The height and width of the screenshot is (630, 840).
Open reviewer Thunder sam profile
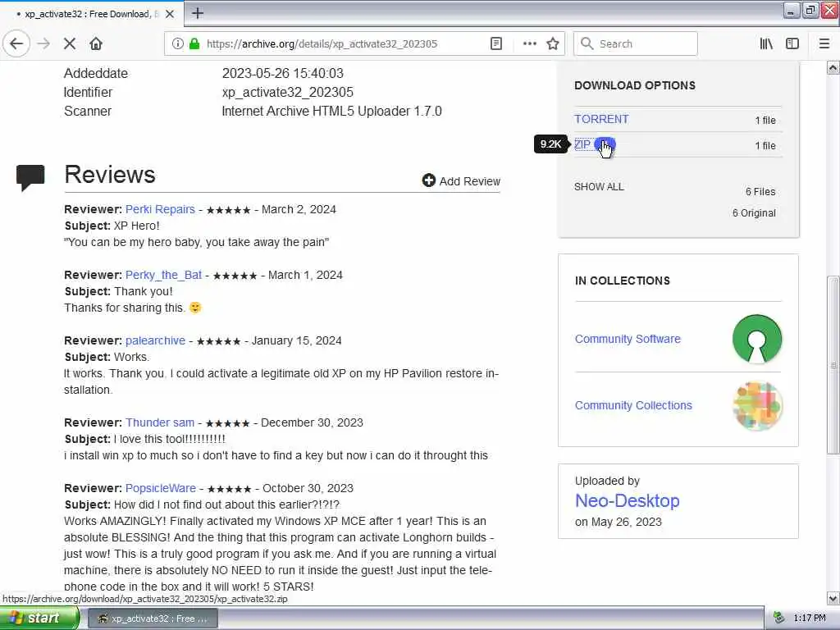[x=160, y=422]
